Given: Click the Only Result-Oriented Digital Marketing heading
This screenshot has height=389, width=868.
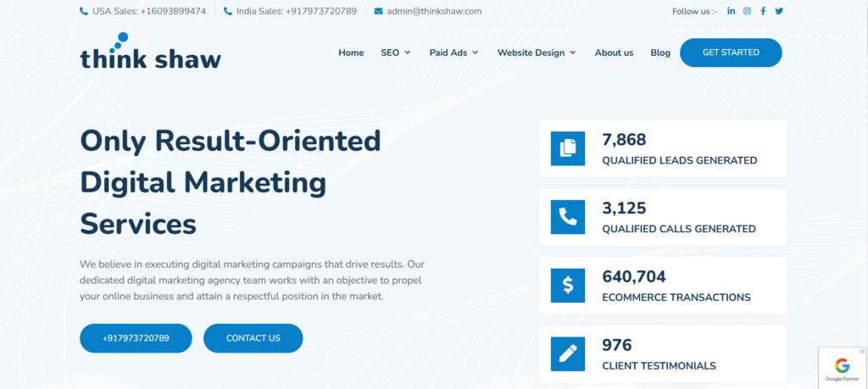Looking at the screenshot, I should (231, 182).
